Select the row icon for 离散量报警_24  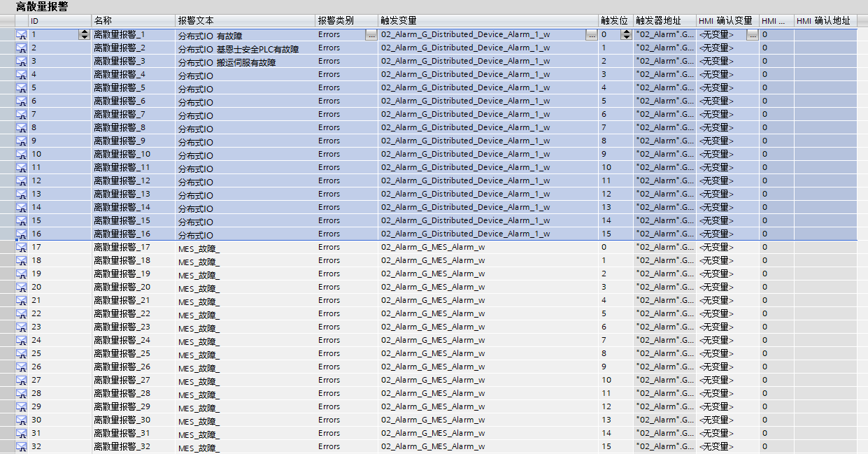(21, 340)
